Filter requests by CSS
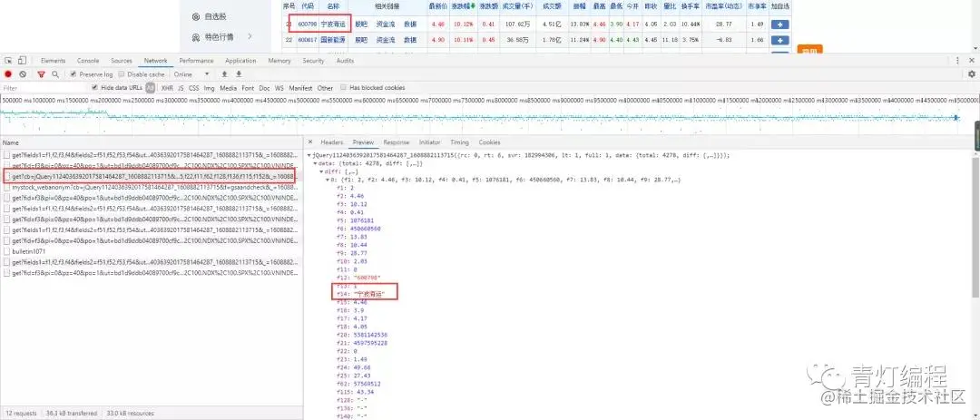Viewport: 980px width, 420px height. (x=194, y=88)
